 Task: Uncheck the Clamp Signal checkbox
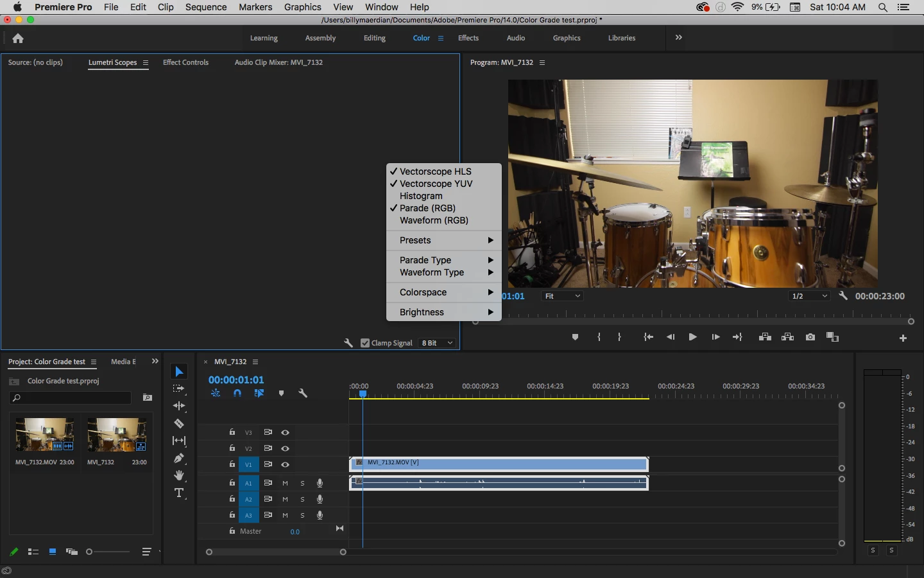coord(365,343)
